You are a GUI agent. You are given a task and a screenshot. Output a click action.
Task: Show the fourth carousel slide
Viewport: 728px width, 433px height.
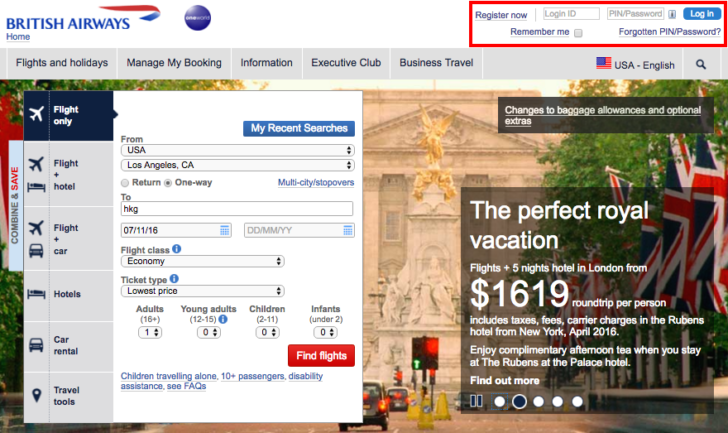pyautogui.click(x=558, y=401)
